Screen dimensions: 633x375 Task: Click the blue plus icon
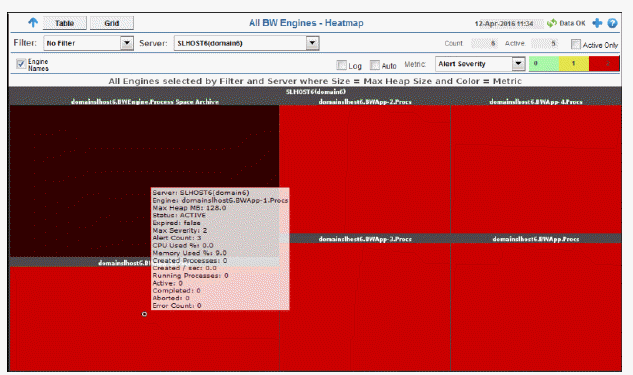coord(597,23)
